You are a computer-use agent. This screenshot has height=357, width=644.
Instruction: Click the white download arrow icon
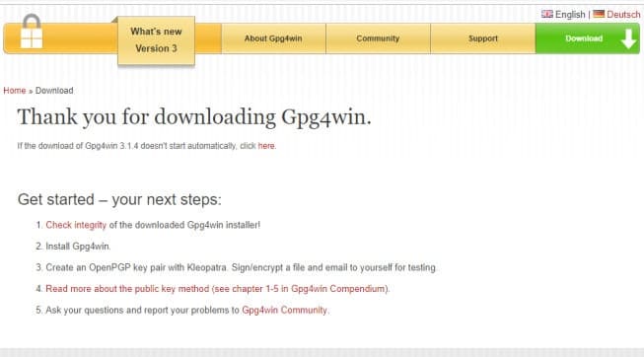pos(629,38)
